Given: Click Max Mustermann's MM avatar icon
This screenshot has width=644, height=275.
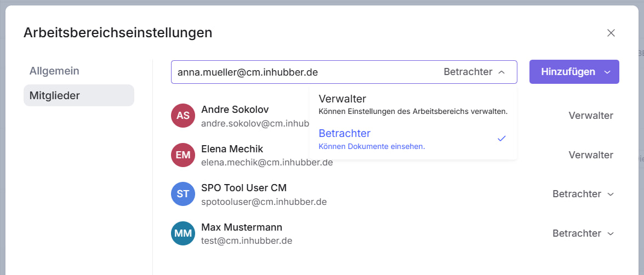Looking at the screenshot, I should (183, 233).
